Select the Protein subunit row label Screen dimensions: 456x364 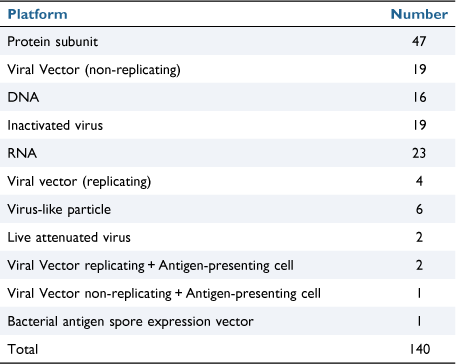pos(53,42)
